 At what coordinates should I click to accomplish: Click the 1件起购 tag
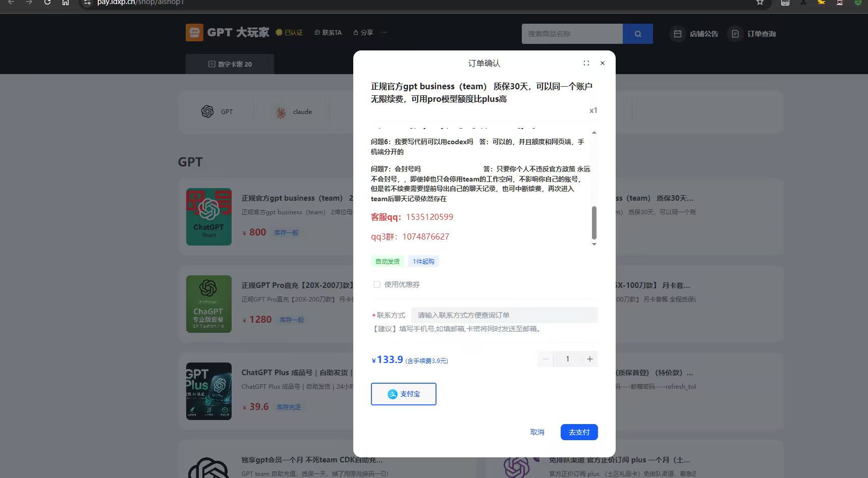click(423, 261)
